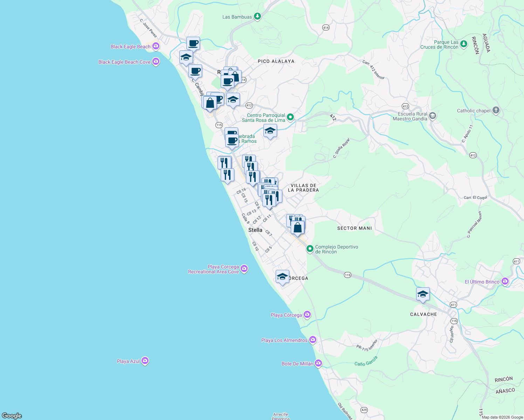The height and width of the screenshot is (420, 524).
Task: Click the shopping bag marker in Sector Mani
Action: (x=297, y=227)
